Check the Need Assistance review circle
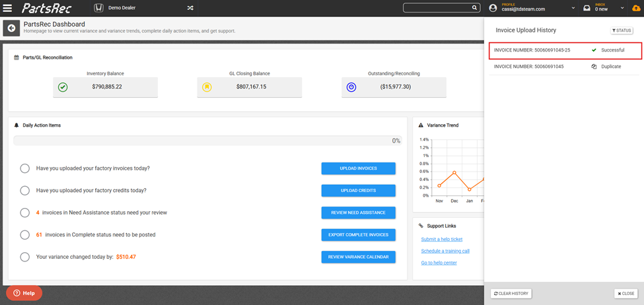644x305 pixels. pyautogui.click(x=24, y=213)
